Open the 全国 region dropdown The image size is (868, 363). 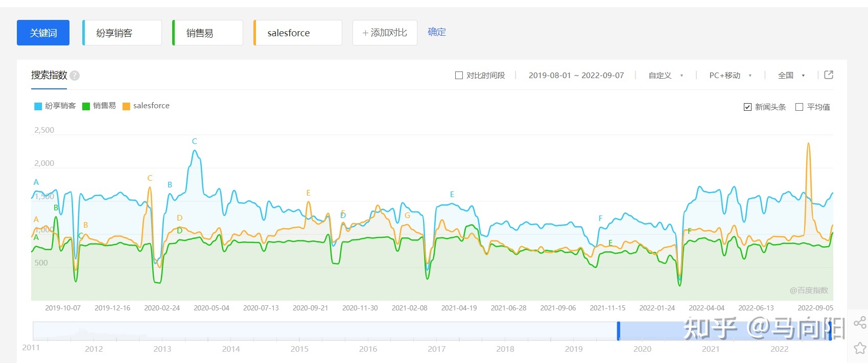pos(791,76)
